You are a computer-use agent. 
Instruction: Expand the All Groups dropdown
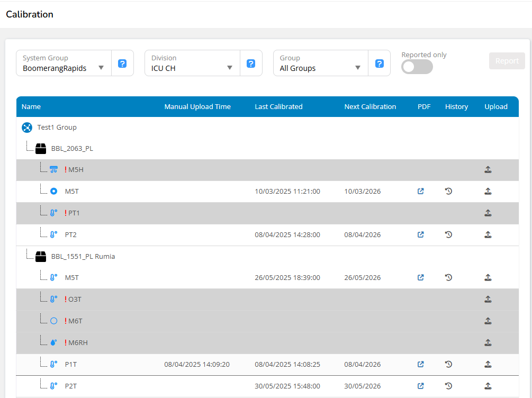[x=320, y=64]
